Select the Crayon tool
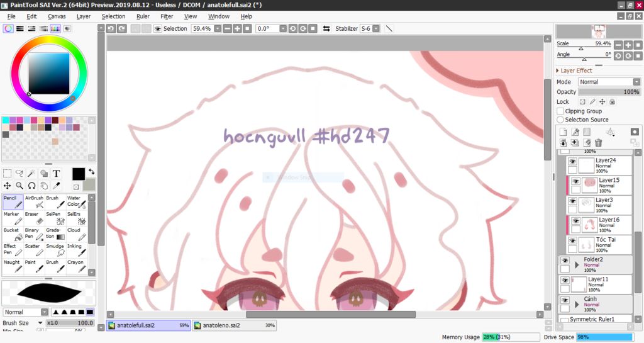This screenshot has height=343, width=644. 76,266
